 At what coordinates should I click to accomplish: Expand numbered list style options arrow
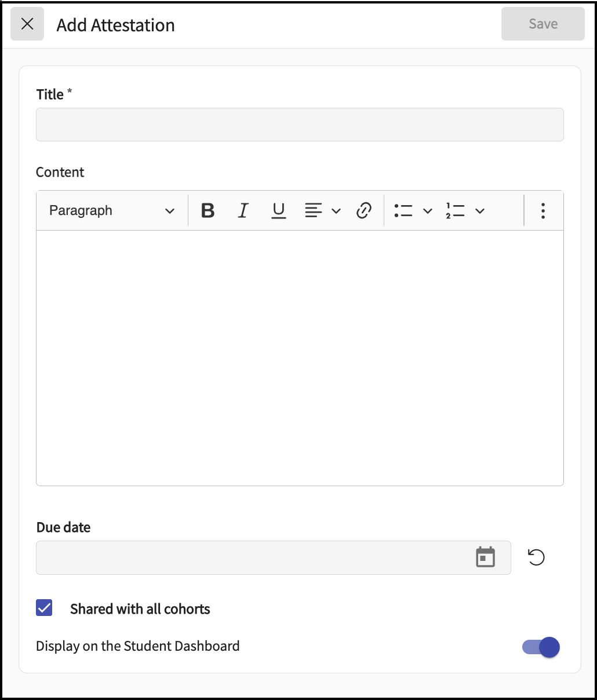click(480, 211)
